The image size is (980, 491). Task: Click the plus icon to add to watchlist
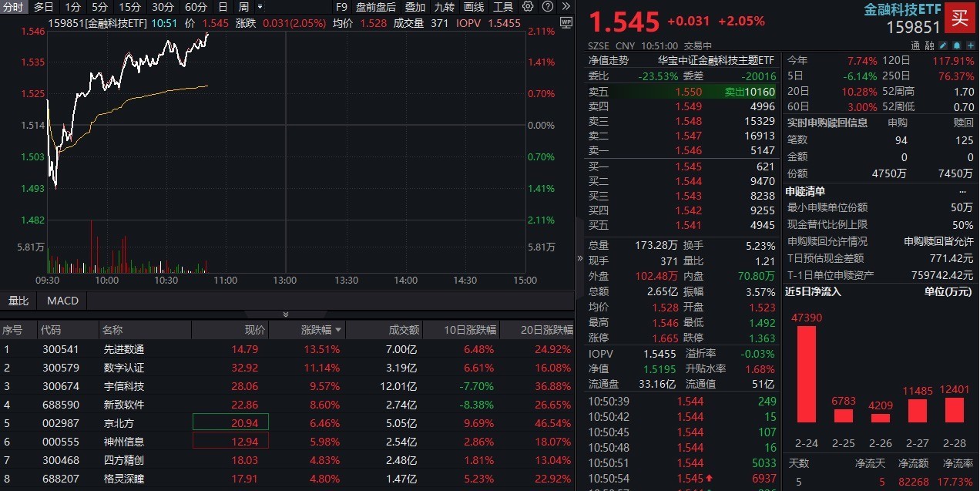click(x=970, y=45)
